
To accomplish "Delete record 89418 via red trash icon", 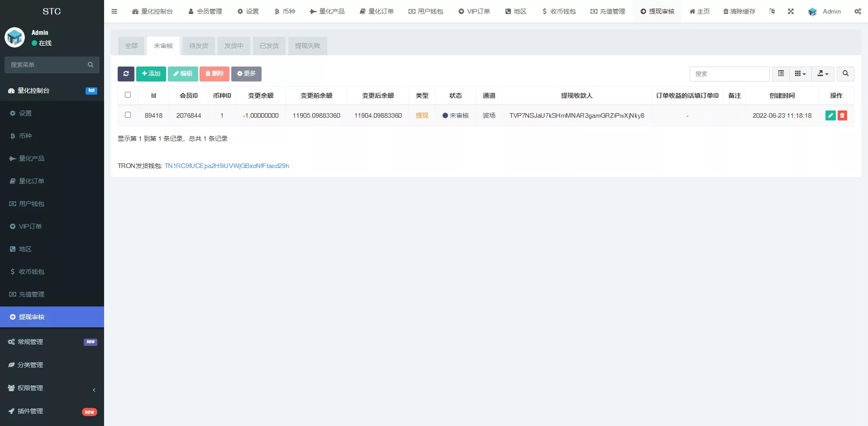I will [842, 115].
